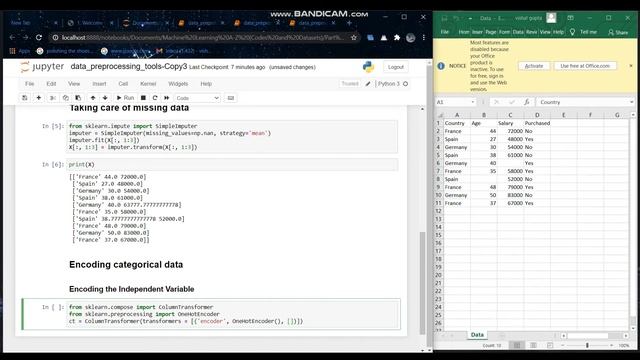The width and height of the screenshot is (640, 360).
Task: Bookmark this page with star icon
Action: pyautogui.click(x=354, y=38)
